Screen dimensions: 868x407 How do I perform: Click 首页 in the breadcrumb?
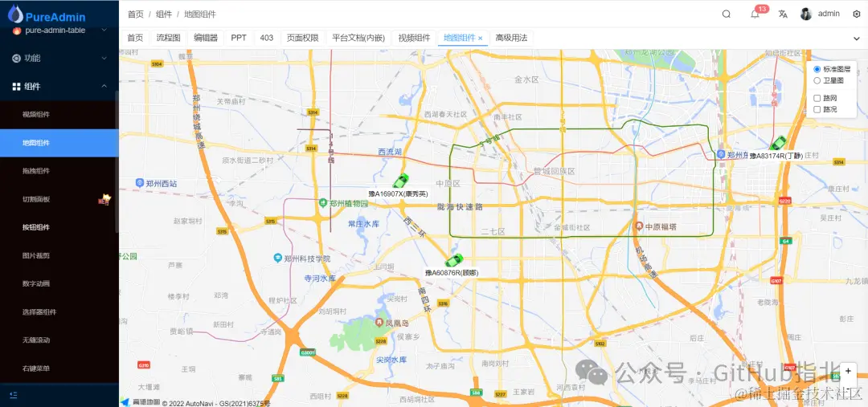click(135, 14)
